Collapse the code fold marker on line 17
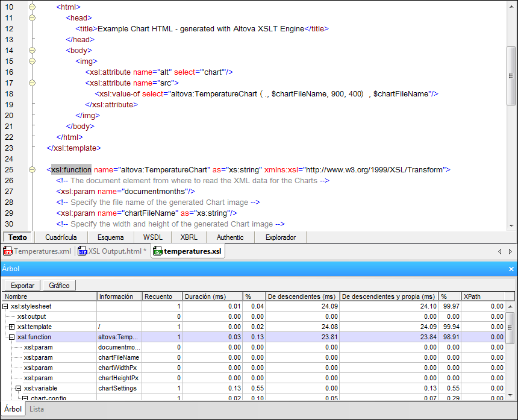The width and height of the screenshot is (518, 420). 32,83
